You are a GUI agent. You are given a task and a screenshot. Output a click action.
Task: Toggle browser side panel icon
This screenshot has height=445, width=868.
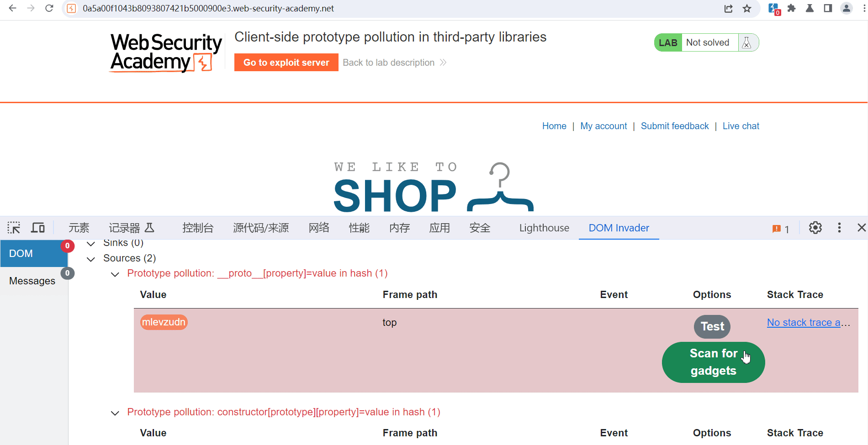pos(828,8)
